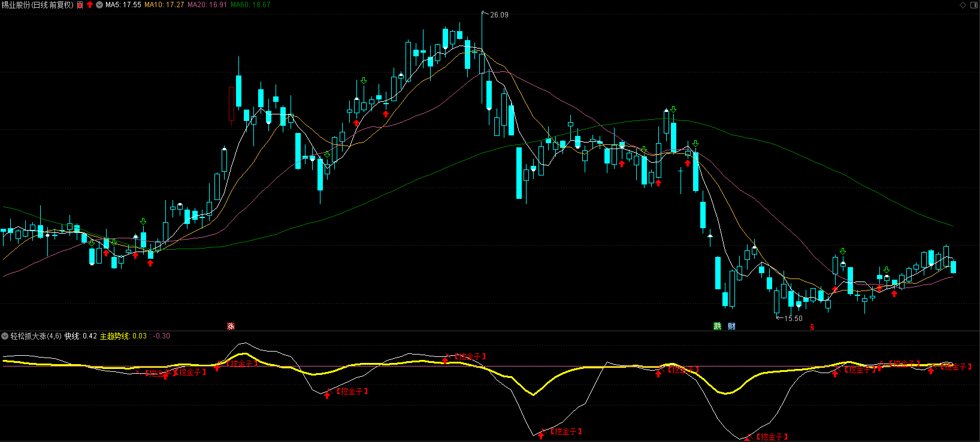The image size is (980, 442).
Task: Click the blue 财 financial report marker
Action: (731, 326)
